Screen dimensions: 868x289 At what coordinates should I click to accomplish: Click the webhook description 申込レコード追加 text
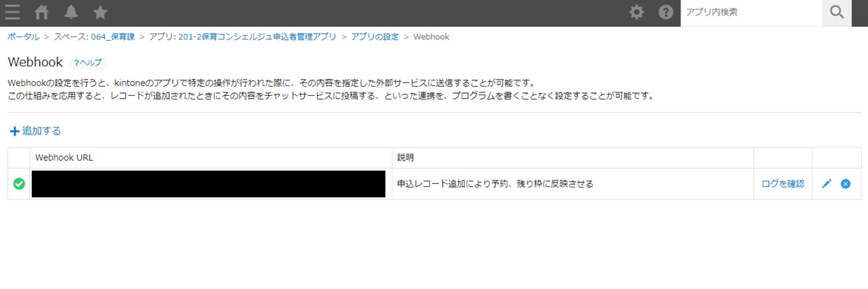pos(495,184)
